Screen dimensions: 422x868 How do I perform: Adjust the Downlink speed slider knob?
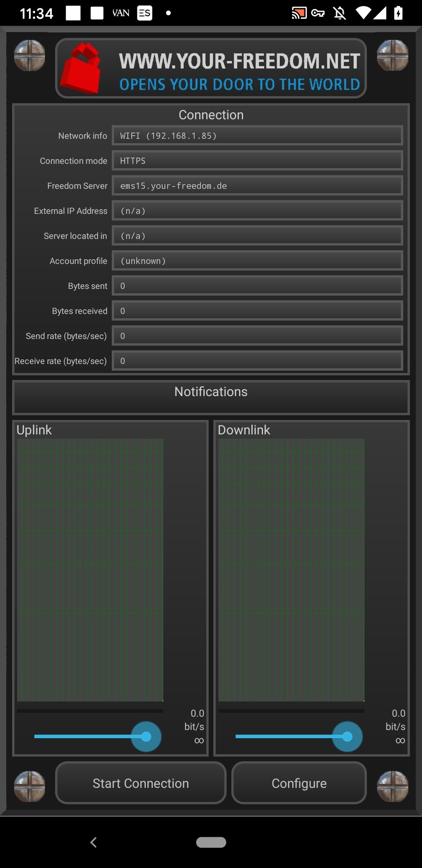click(347, 737)
